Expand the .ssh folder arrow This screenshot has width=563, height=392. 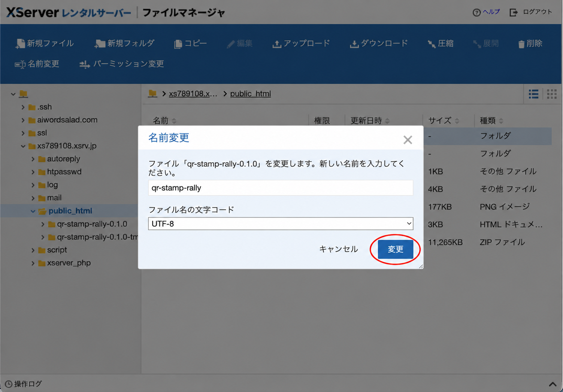(x=23, y=107)
